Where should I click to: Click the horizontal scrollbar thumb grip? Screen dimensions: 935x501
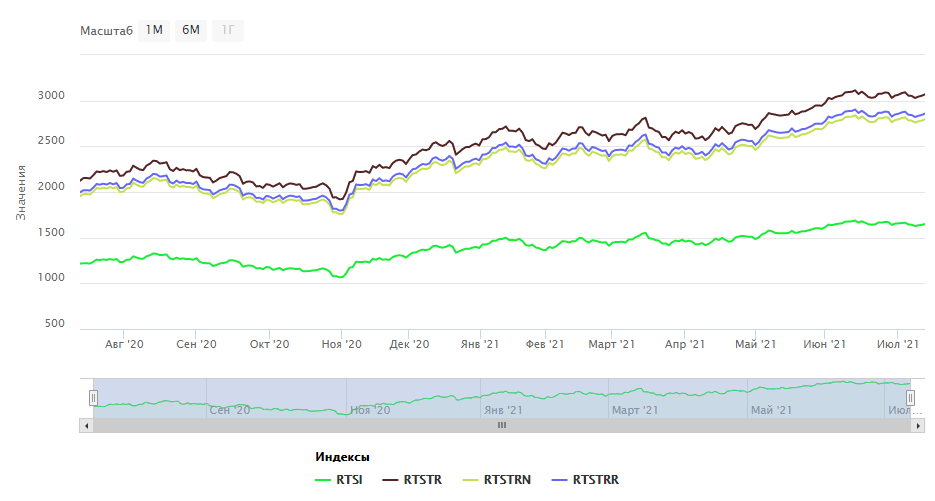[502, 425]
